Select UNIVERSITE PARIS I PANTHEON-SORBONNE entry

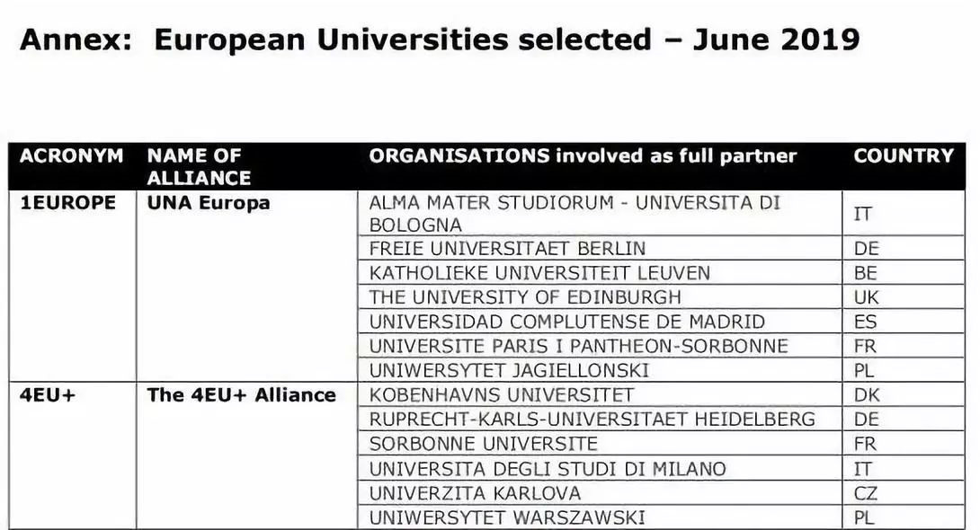coord(578,346)
